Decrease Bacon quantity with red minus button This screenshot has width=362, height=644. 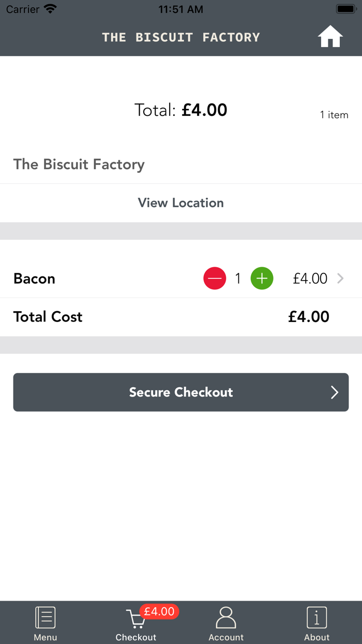click(215, 278)
